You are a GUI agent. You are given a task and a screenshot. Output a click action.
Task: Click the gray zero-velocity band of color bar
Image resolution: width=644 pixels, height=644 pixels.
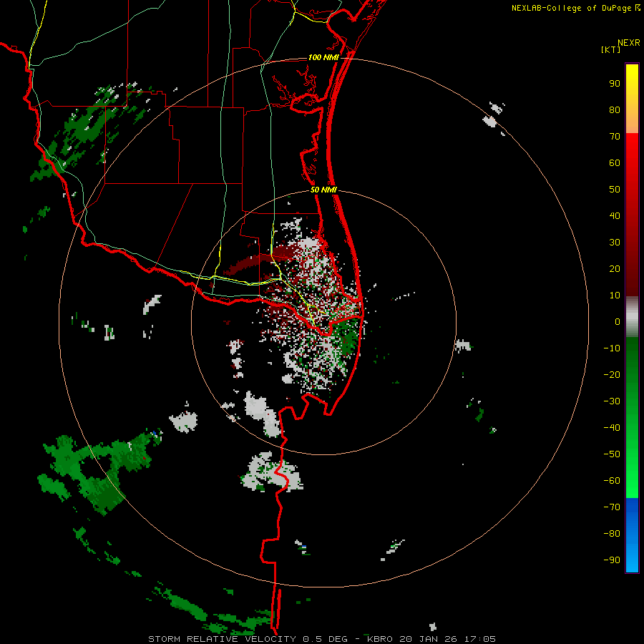632,317
